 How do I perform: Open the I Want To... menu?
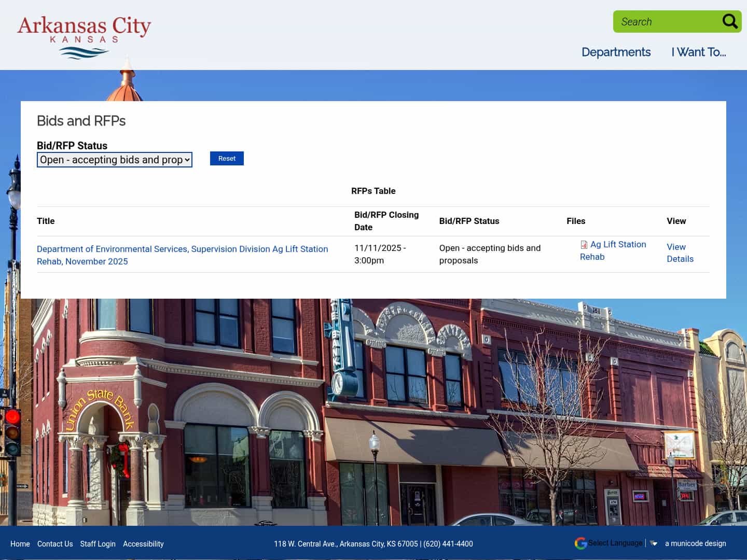click(698, 52)
